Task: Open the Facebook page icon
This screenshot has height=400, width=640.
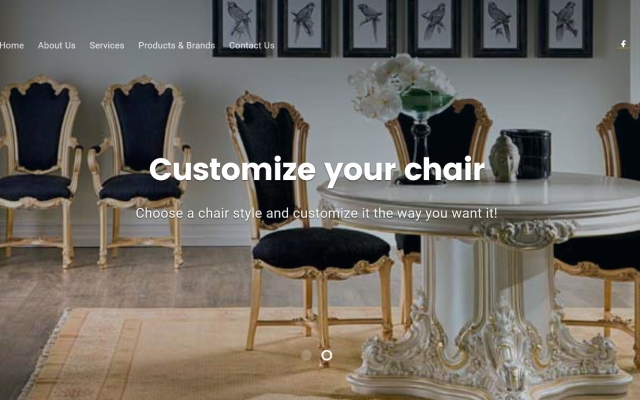Action: [623, 44]
